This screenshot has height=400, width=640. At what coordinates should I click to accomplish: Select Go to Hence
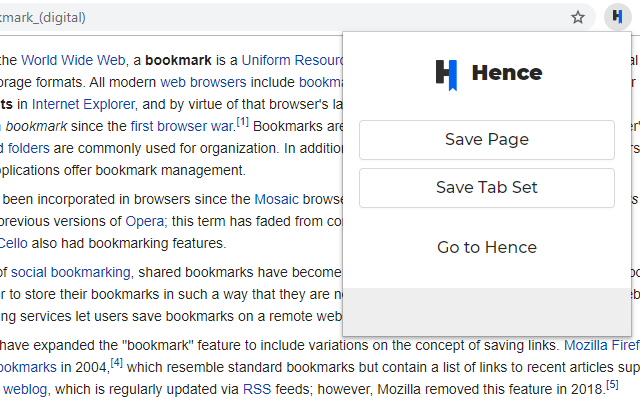coord(487,247)
